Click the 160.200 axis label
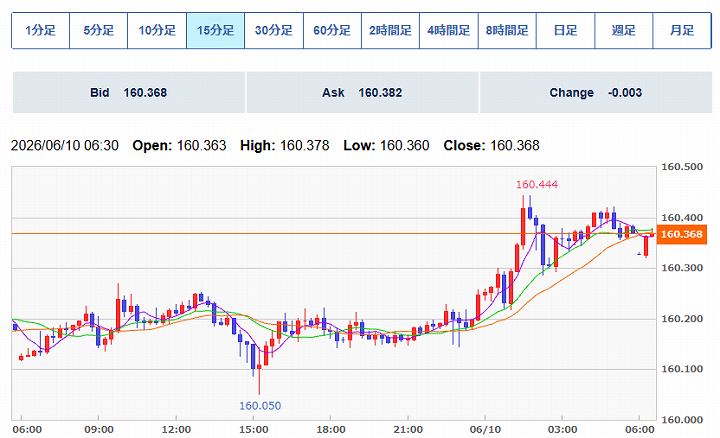The height and width of the screenshot is (438, 720). tap(682, 319)
